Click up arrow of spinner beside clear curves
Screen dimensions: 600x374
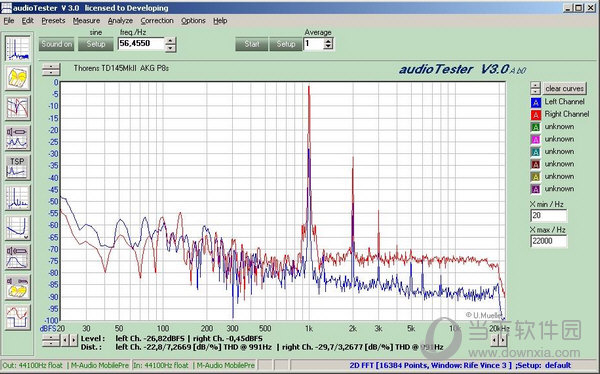click(x=535, y=85)
